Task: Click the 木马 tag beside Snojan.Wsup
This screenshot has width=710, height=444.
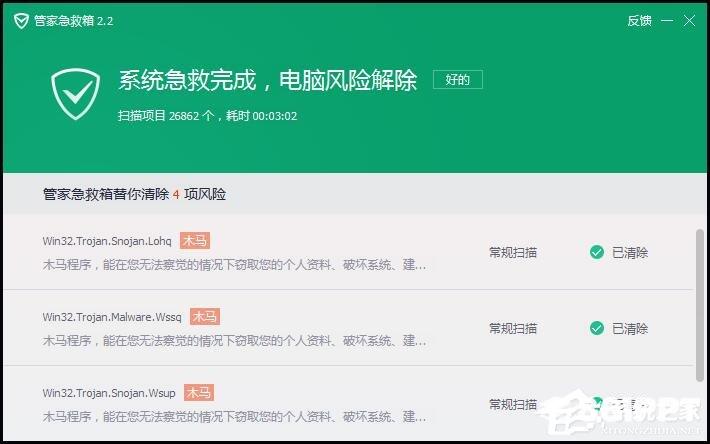Action: [199, 392]
